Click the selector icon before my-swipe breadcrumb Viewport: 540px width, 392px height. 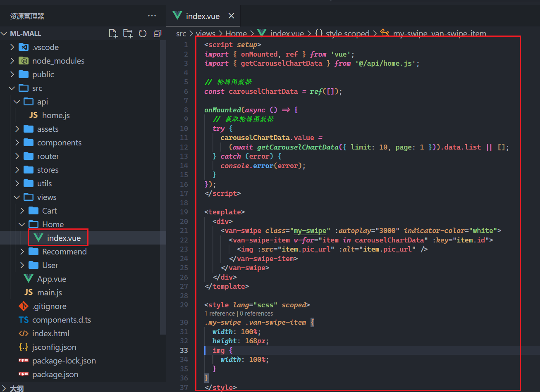click(385, 33)
